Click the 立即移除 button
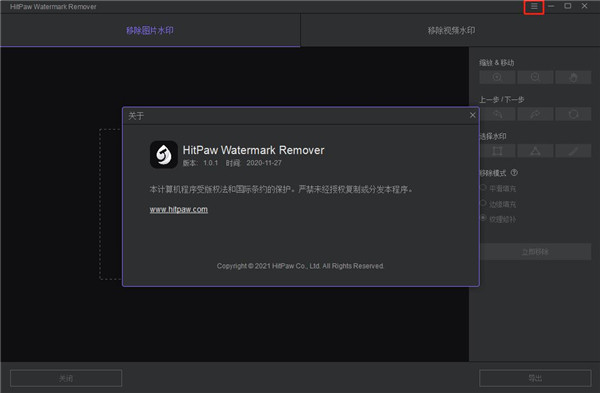Viewport: 600px width, 393px height. [535, 252]
